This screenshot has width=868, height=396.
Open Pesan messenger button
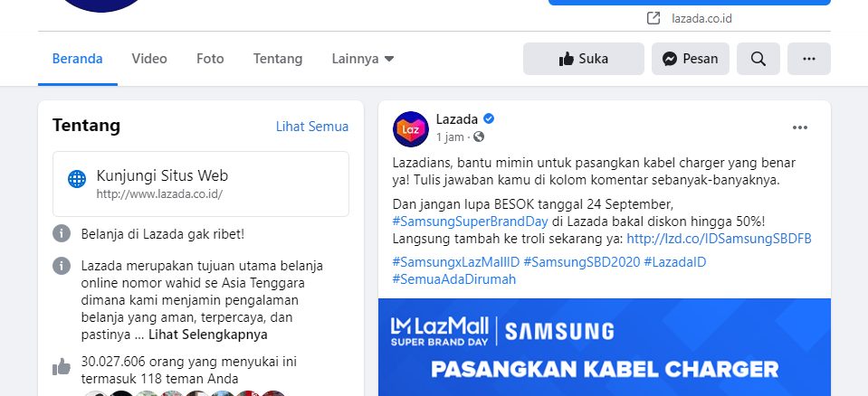pos(691,59)
